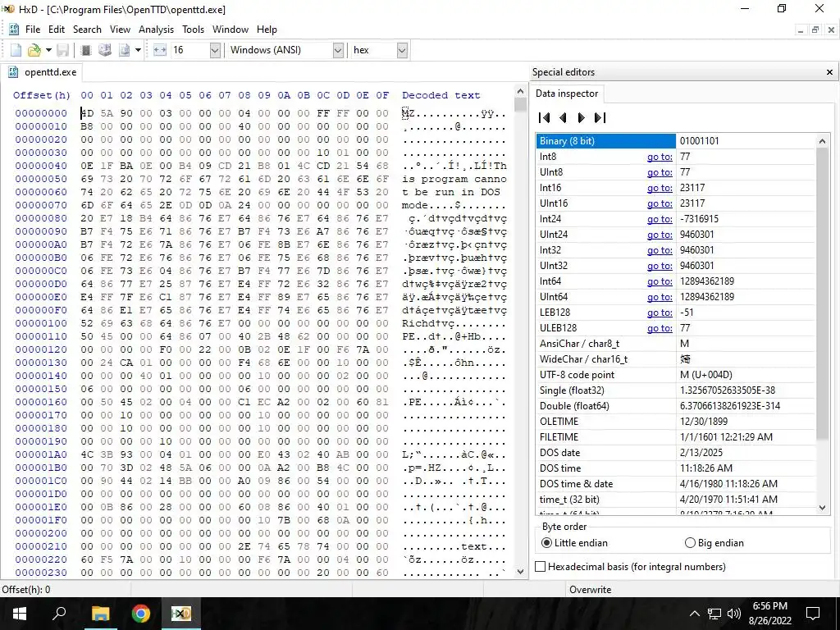The width and height of the screenshot is (840, 630).
Task: Open the Windows (ANSI) charset dropdown
Action: point(338,50)
